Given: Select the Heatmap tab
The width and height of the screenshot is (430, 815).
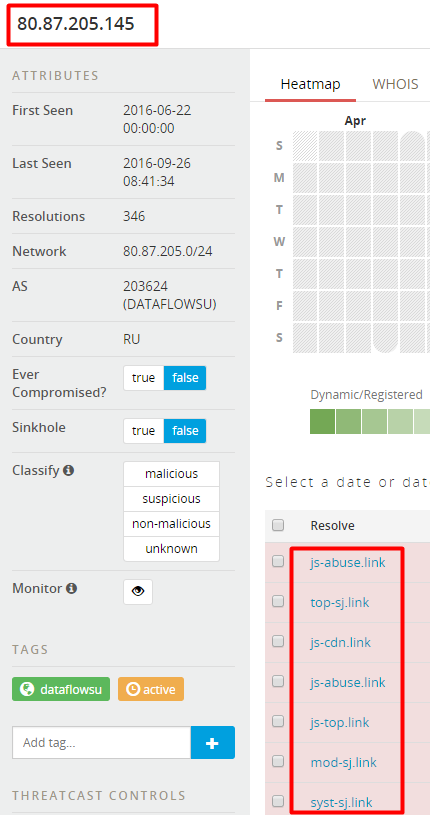Looking at the screenshot, I should click(310, 84).
